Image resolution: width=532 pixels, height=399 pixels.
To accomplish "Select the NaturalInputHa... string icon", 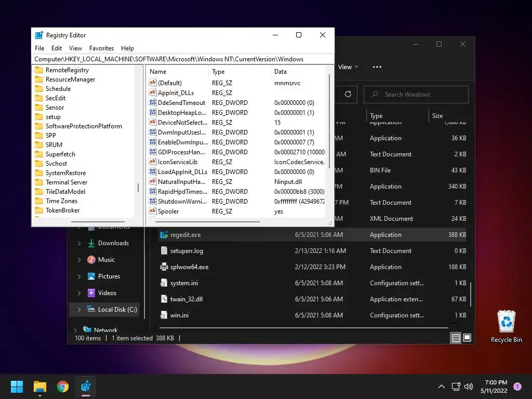I will tap(153, 181).
